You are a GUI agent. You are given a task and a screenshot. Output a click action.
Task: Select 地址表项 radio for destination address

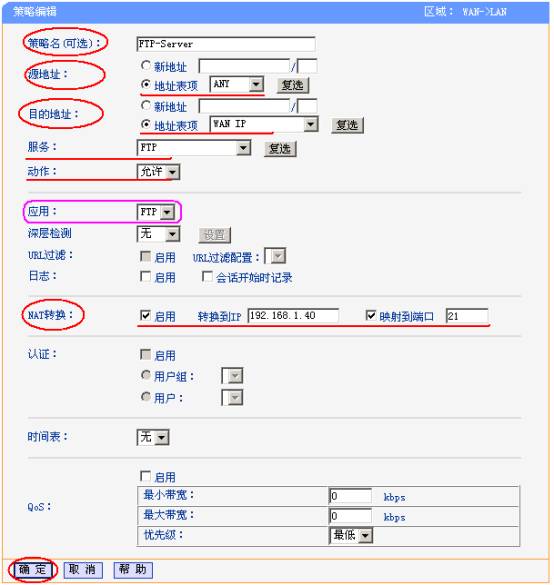click(x=146, y=124)
